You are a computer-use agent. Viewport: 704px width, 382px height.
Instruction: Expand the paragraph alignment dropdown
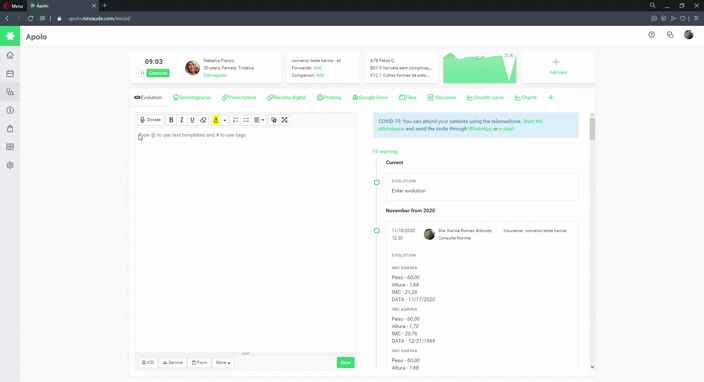click(259, 120)
